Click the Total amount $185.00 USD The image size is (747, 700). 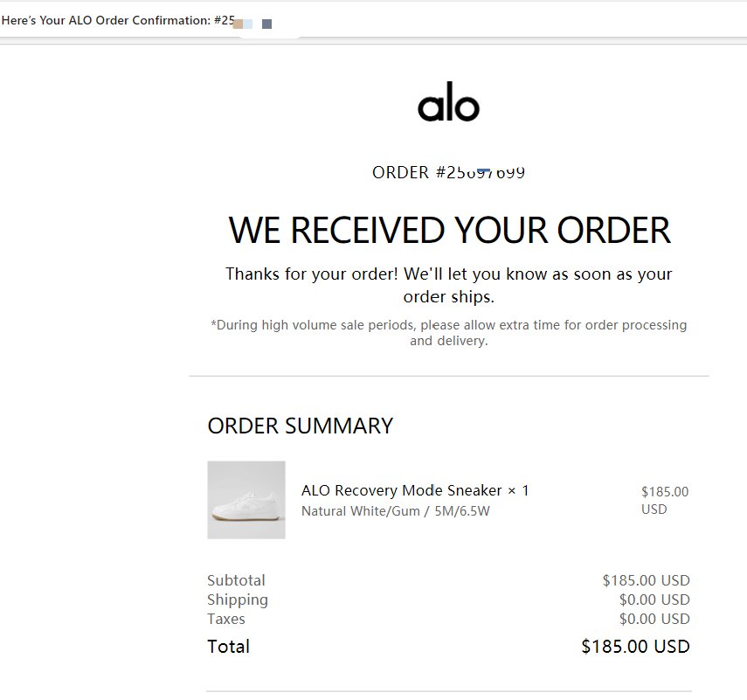coord(635,647)
